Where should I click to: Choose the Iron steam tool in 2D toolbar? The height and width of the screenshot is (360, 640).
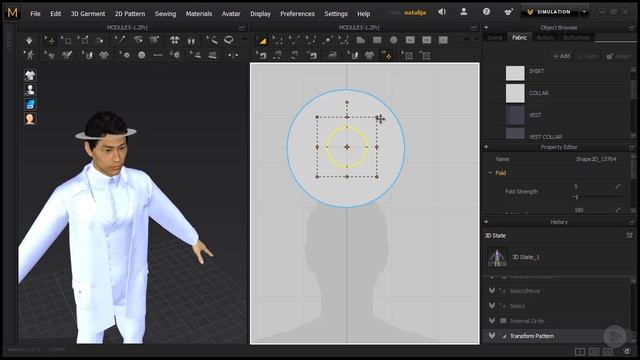pos(333,55)
